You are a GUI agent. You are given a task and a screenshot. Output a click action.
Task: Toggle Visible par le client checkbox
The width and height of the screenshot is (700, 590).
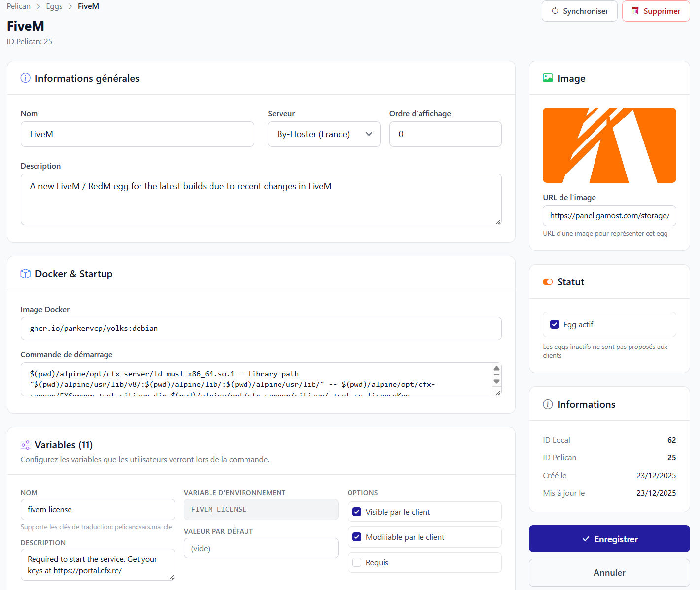[357, 512]
